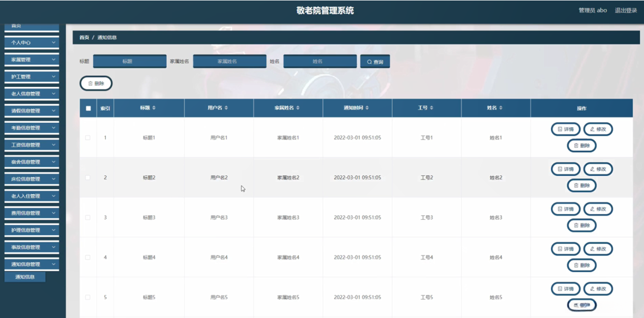644x318 pixels.
Task: Click 修改 for row 标题5
Action: 598,288
